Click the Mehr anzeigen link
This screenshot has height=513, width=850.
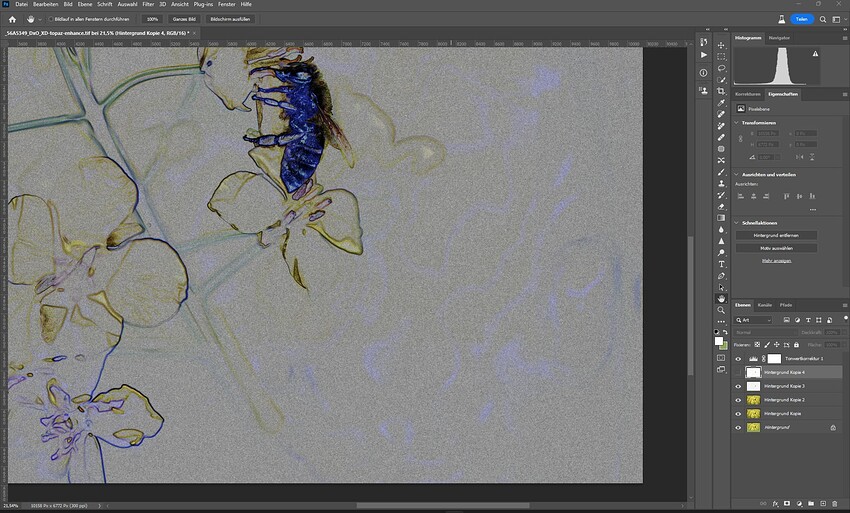tap(776, 261)
